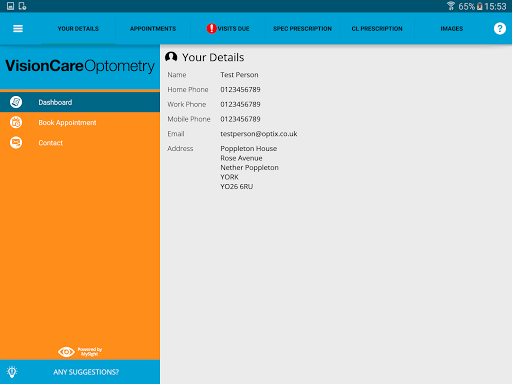512x384 pixels.
Task: Switch to the Images tab
Action: tap(452, 29)
